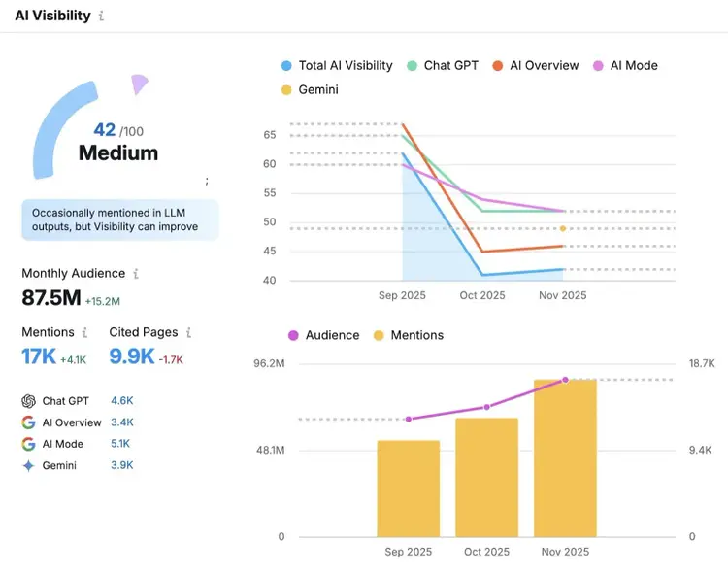The height and width of the screenshot is (574, 728).
Task: Toggle the Audience legend in bar chart
Action: pyautogui.click(x=323, y=335)
